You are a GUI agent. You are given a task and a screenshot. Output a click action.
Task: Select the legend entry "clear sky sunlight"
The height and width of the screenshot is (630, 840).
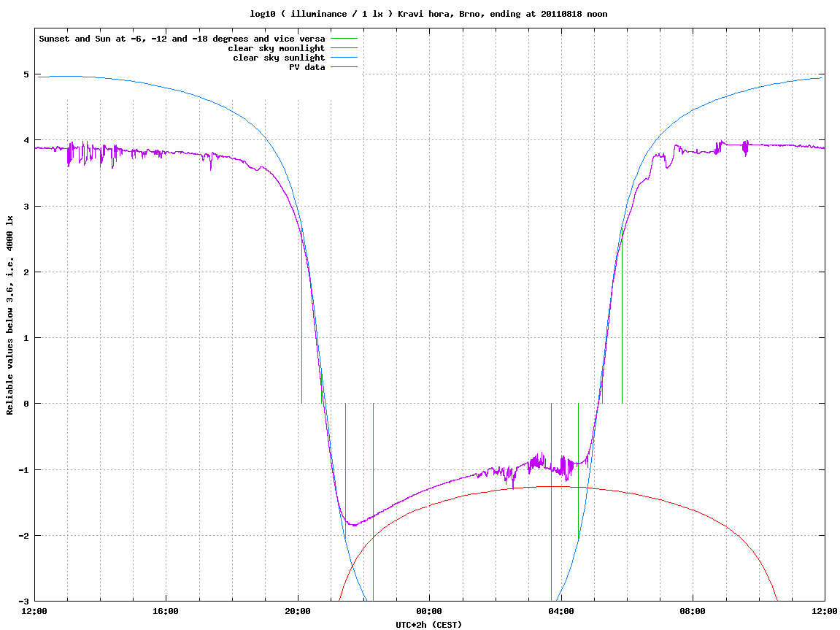[279, 58]
